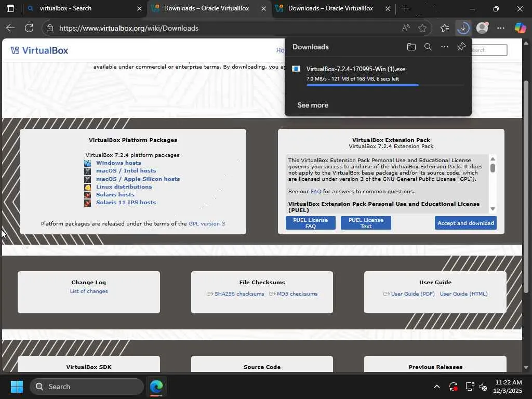The height and width of the screenshot is (399, 532).
Task: Open more options in Downloads panel
Action: [445, 47]
